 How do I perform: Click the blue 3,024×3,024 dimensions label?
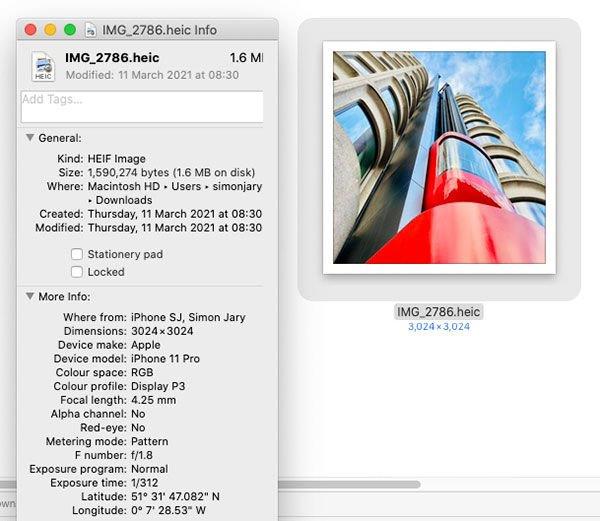coord(439,327)
